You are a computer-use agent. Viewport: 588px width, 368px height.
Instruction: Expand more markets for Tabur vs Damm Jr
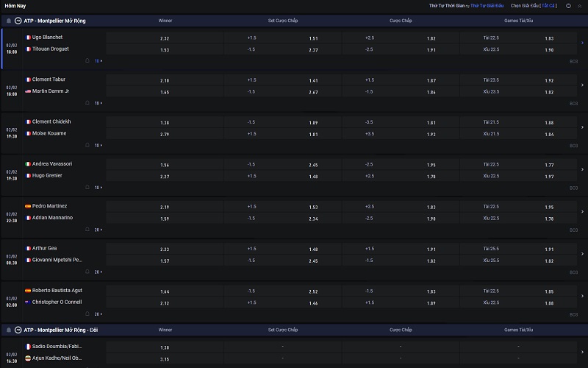tap(98, 103)
